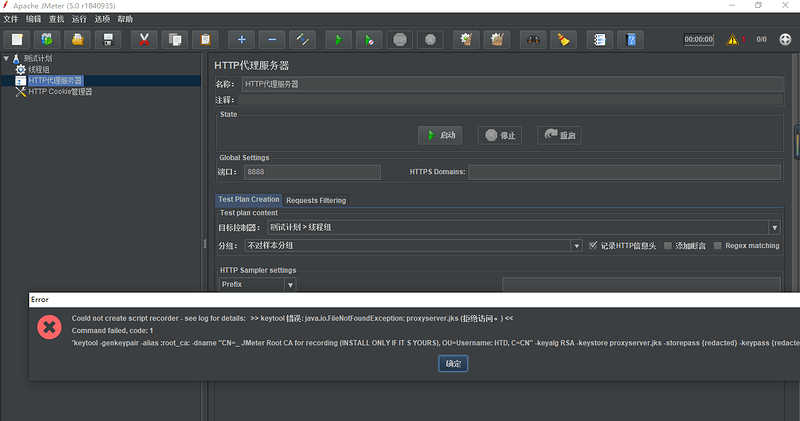Click the 端口 field showing 8888

[312, 172]
